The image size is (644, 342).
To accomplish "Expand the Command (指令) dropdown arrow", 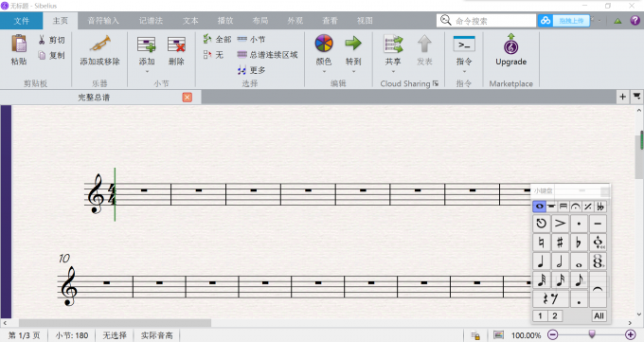I will (464, 72).
